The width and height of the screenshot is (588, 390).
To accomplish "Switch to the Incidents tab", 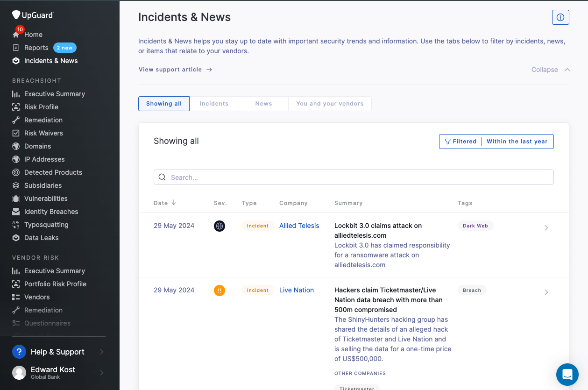I will tap(214, 104).
